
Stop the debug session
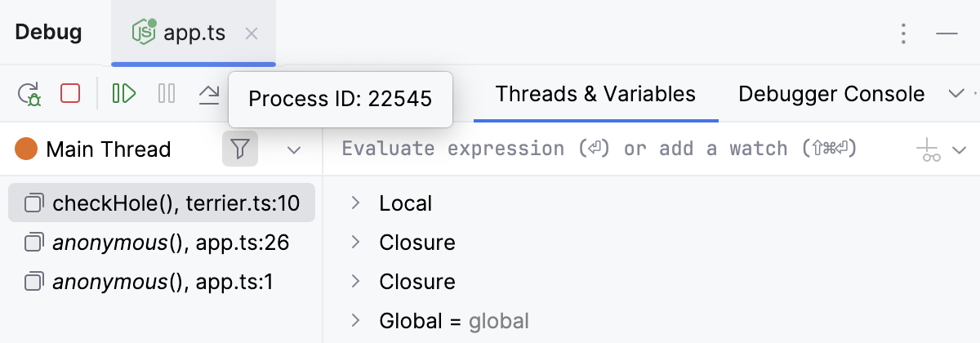click(70, 94)
